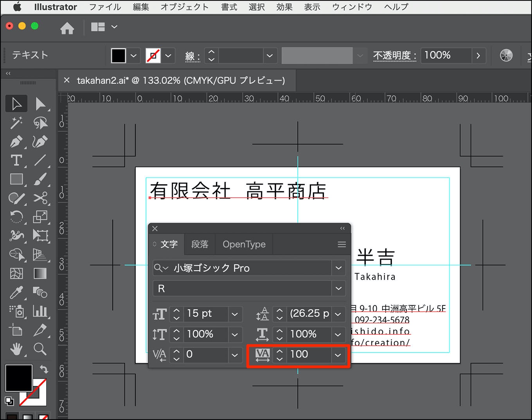The height and width of the screenshot is (420, 532).
Task: Select the Type tool
Action: (x=16, y=160)
